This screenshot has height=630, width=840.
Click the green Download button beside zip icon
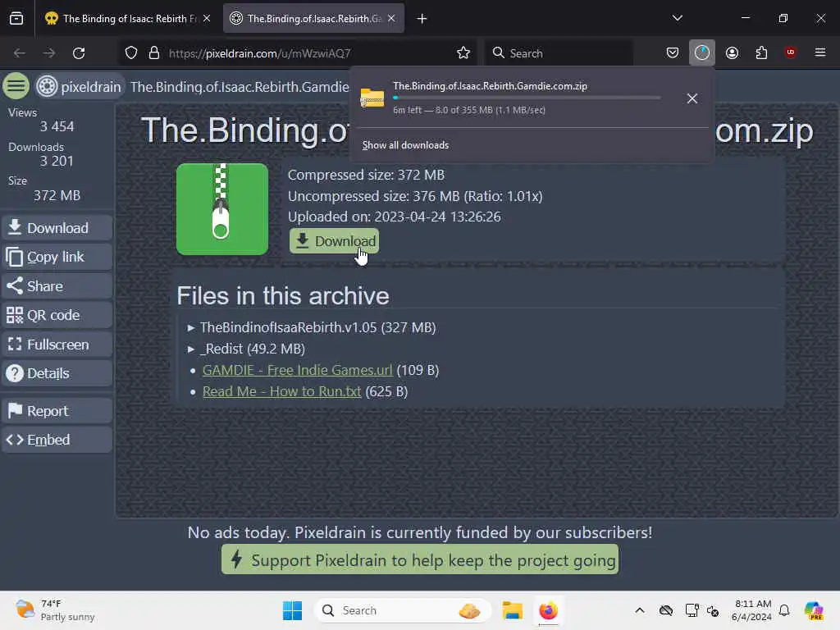click(x=335, y=241)
